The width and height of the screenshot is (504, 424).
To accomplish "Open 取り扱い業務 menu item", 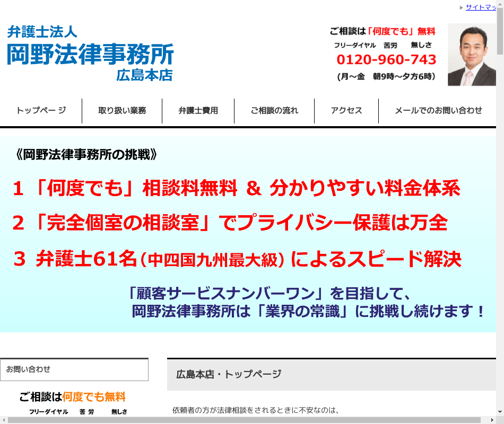I will tap(122, 111).
